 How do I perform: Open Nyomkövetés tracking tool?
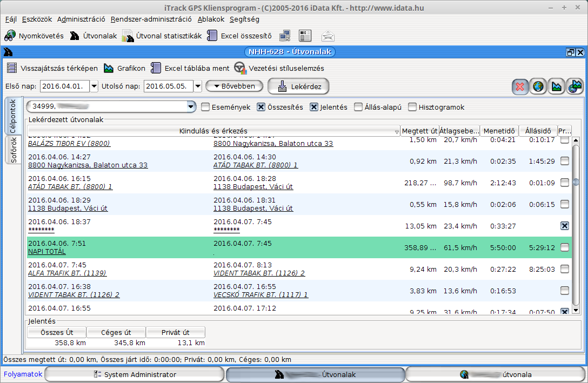point(34,36)
